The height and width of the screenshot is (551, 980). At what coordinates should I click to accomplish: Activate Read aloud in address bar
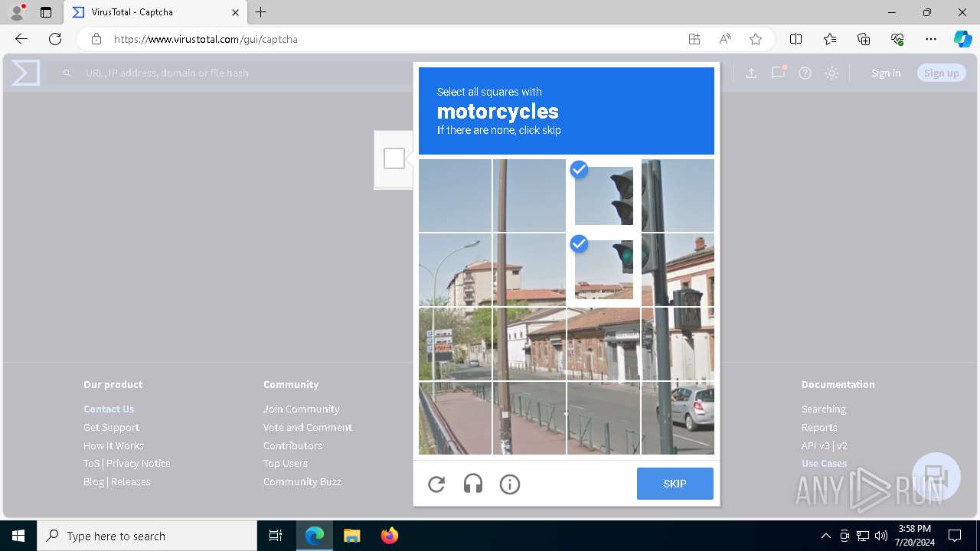click(725, 39)
